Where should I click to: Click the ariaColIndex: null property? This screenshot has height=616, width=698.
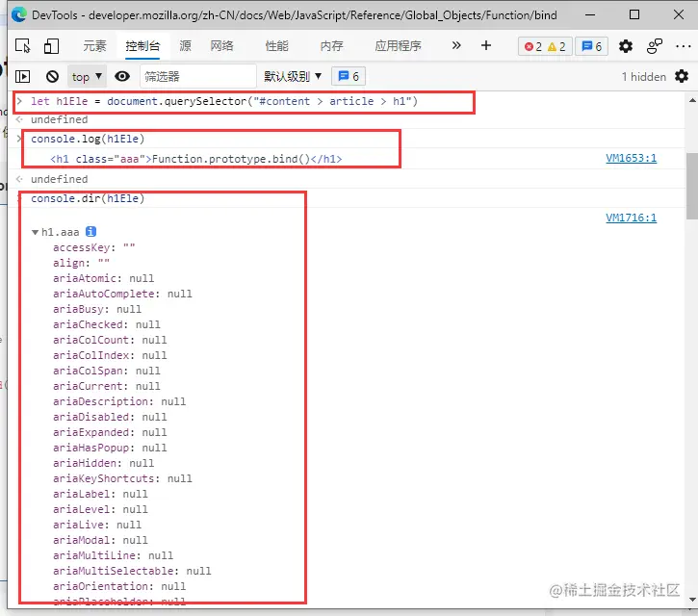(x=110, y=355)
